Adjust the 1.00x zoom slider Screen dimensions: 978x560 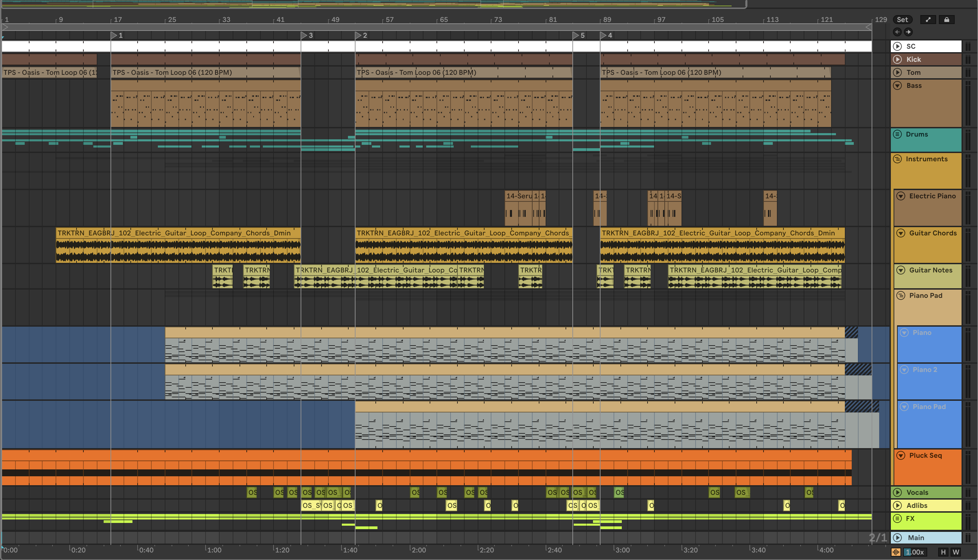(915, 552)
